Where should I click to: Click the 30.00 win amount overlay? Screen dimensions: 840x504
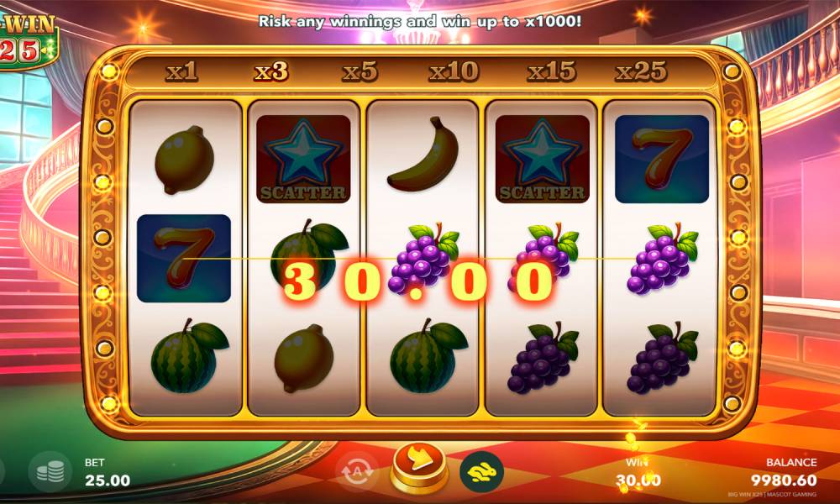point(417,281)
